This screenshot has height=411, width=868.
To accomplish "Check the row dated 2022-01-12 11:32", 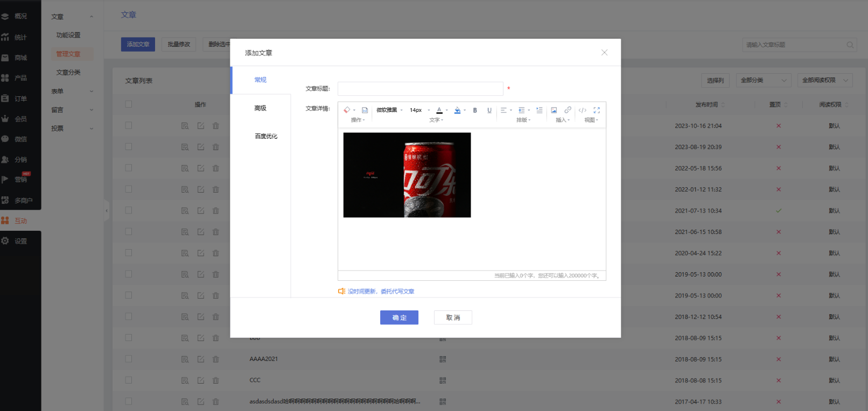I will point(128,189).
